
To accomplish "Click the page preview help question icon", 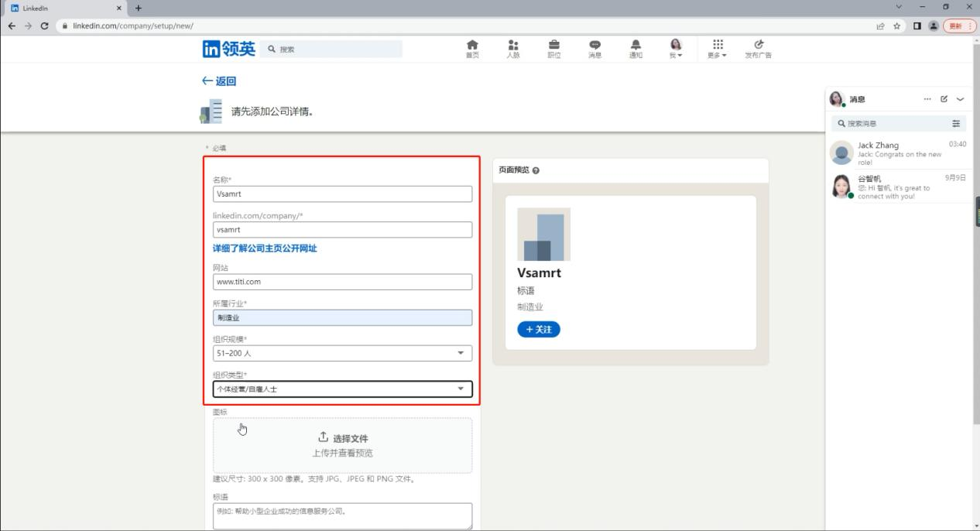I will 536,170.
